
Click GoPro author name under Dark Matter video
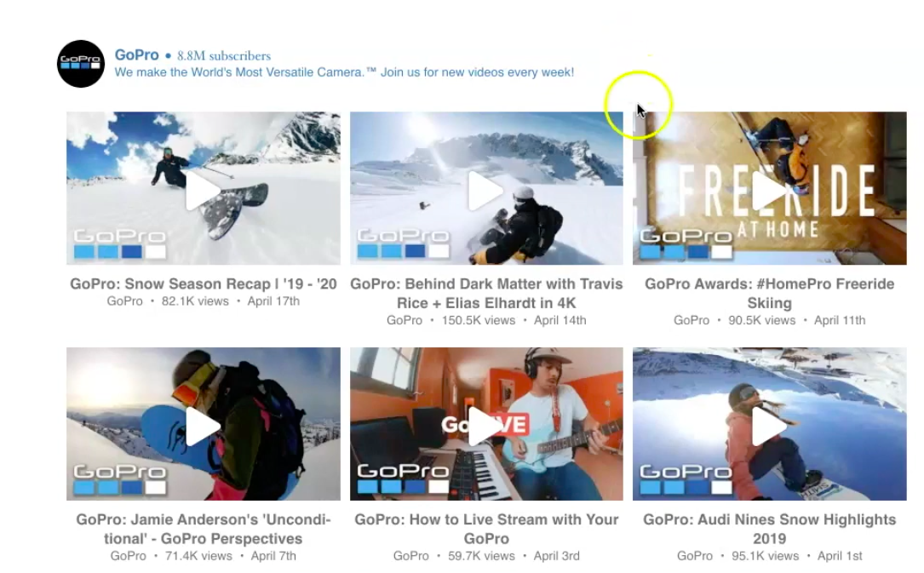coord(405,320)
